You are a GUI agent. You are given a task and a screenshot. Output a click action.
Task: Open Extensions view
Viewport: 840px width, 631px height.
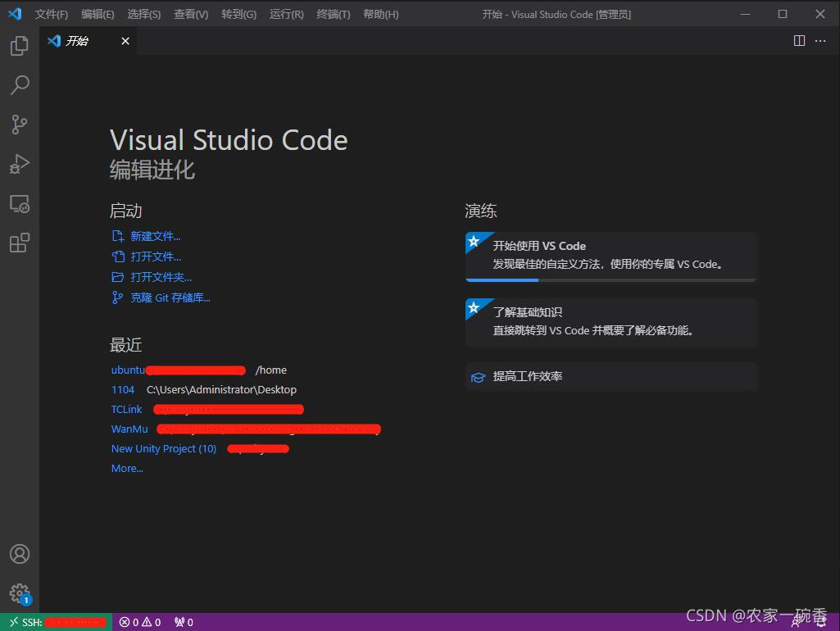point(20,243)
